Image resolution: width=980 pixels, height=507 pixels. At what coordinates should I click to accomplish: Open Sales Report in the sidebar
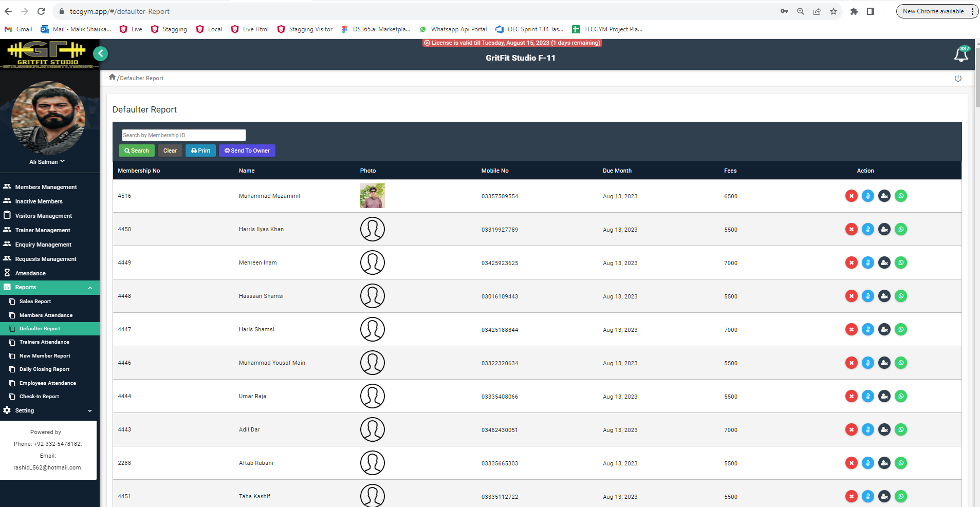point(35,302)
